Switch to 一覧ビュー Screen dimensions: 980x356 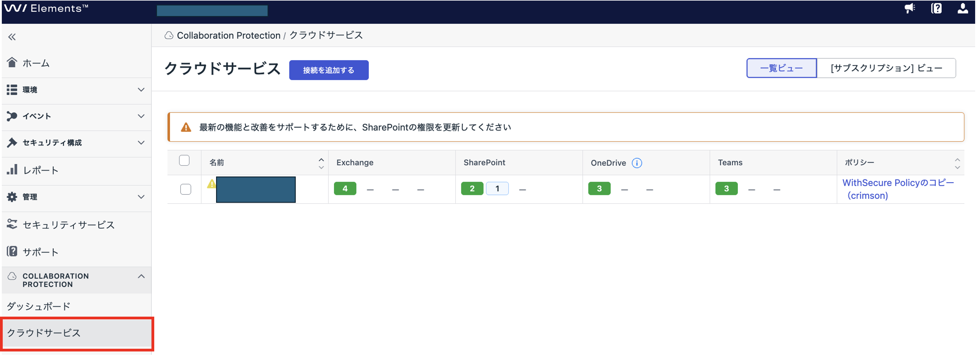point(782,68)
